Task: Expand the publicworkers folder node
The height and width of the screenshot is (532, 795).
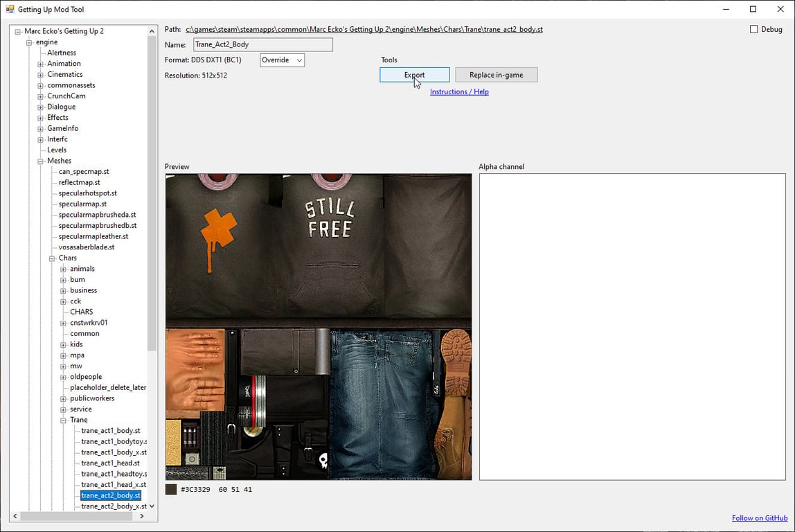Action: click(64, 398)
